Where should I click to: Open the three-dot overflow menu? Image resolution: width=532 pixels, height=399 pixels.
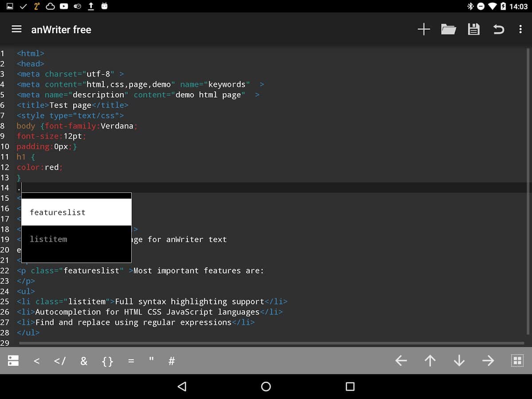520,30
